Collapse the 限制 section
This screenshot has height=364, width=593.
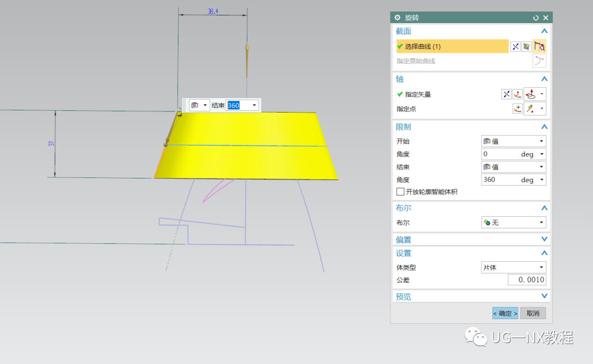coord(544,127)
